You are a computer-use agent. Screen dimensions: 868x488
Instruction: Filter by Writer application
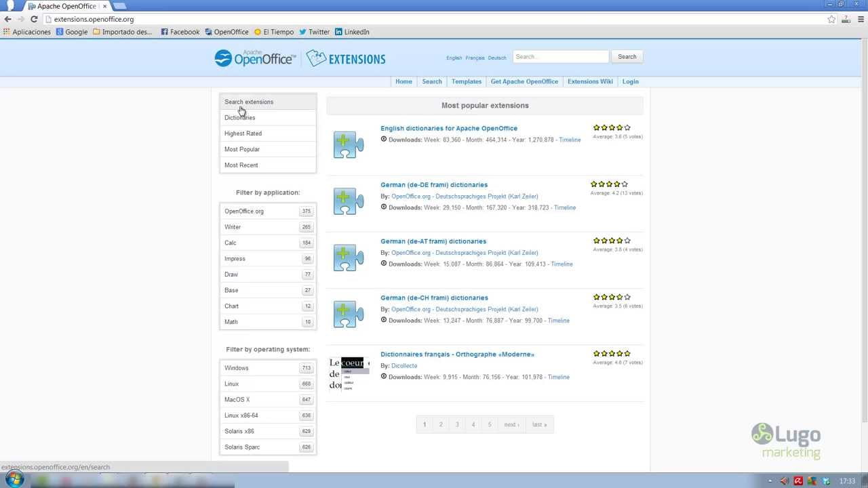[x=268, y=227]
